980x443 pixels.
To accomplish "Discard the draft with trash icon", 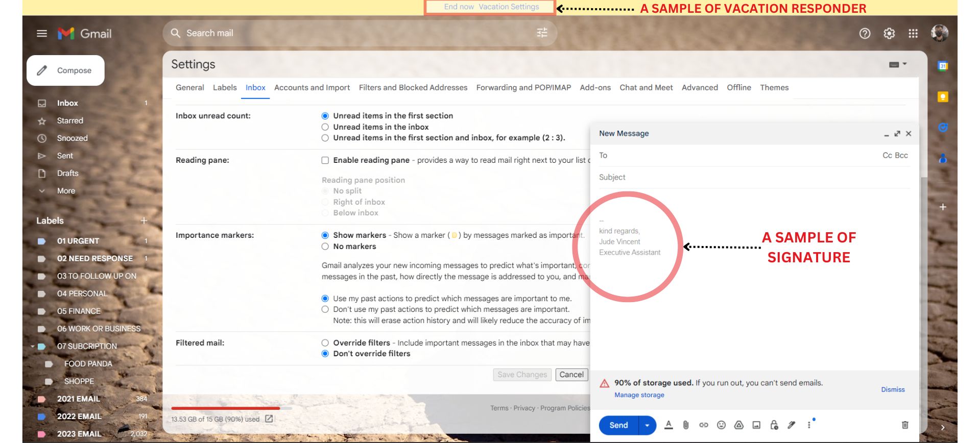I will (x=905, y=425).
